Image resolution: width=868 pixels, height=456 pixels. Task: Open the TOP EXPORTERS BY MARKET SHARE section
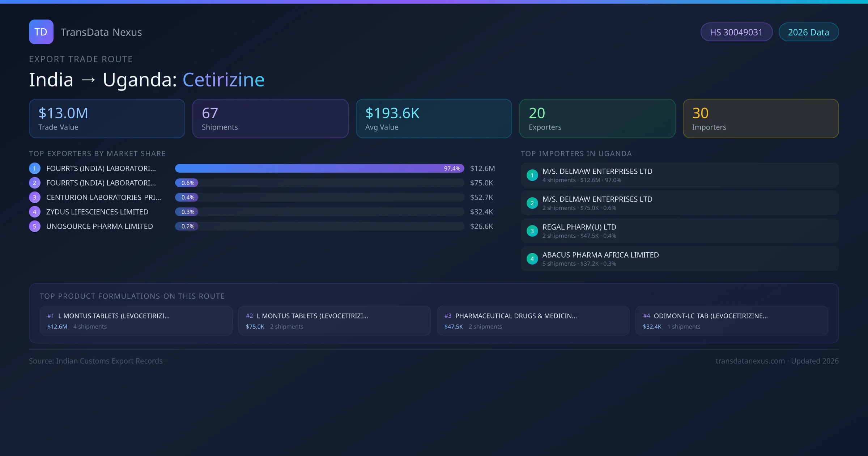97,153
